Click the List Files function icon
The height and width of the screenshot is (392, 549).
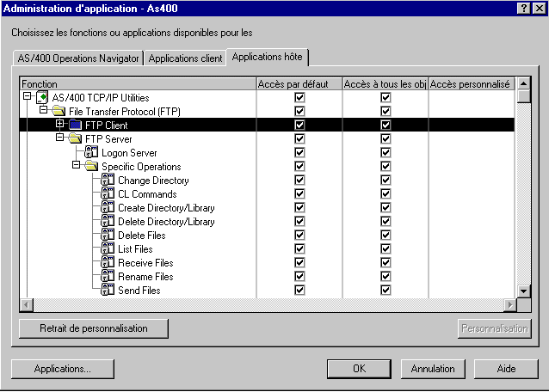point(108,248)
